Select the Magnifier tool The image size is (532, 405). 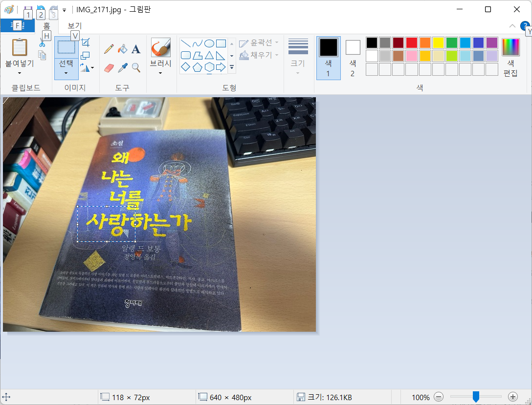click(x=136, y=68)
